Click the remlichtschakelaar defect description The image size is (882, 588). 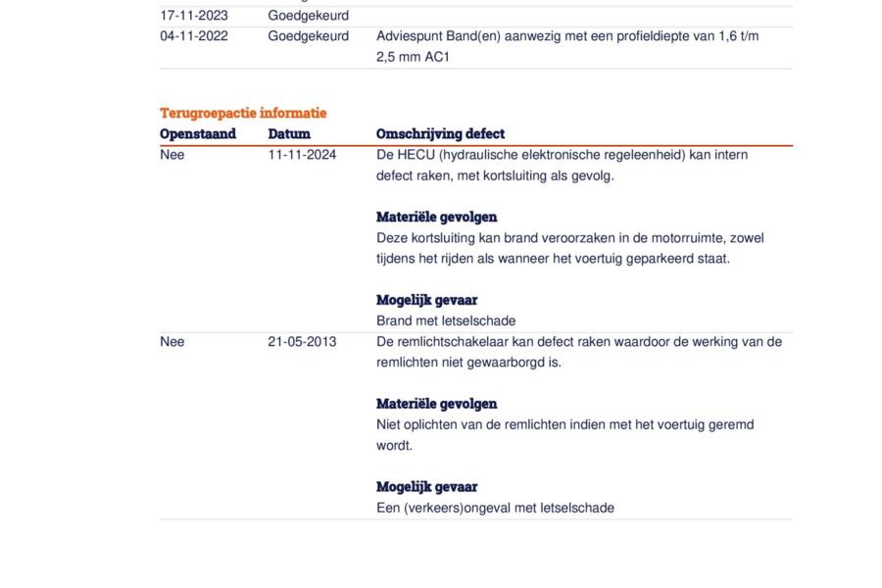point(578,351)
